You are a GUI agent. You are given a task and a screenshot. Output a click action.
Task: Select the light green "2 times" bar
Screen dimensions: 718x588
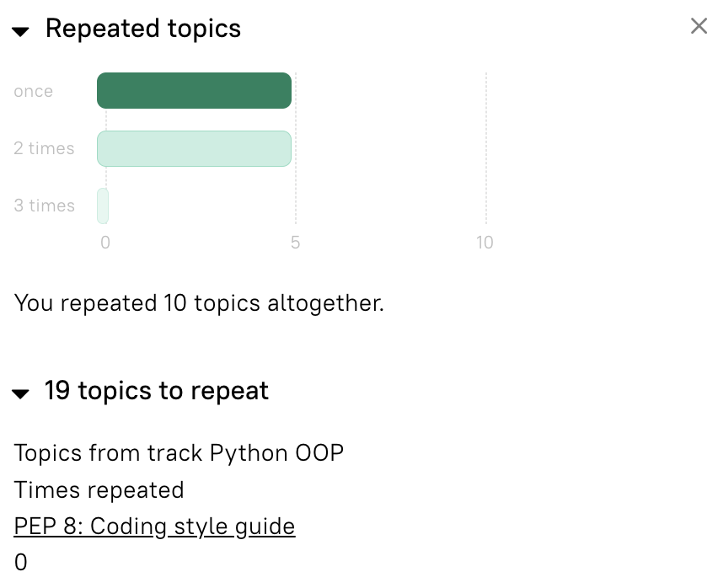point(194,148)
